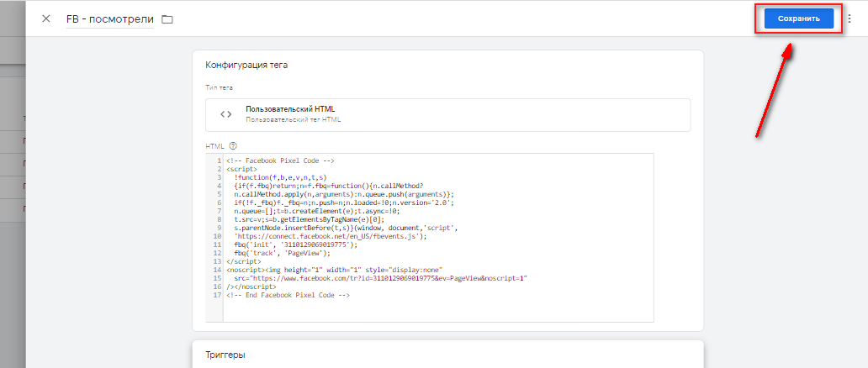
Task: Edit the tag name FB - посмотрели
Action: 109,18
